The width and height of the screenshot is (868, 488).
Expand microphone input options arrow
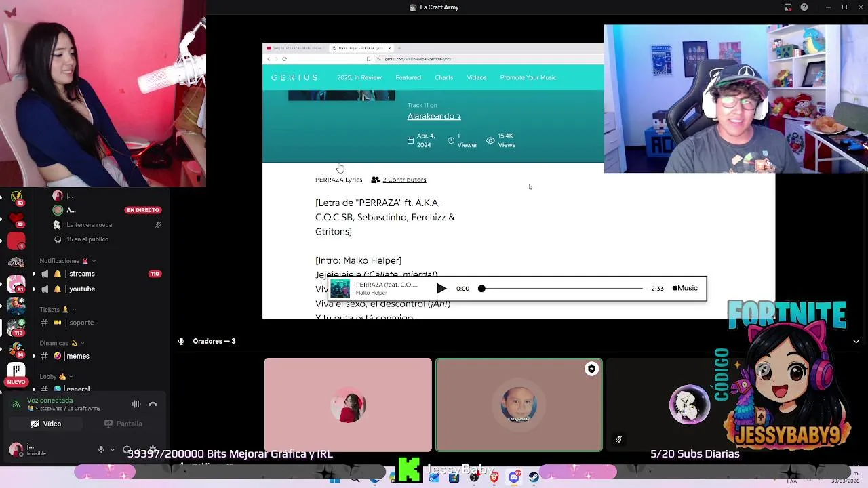112,449
